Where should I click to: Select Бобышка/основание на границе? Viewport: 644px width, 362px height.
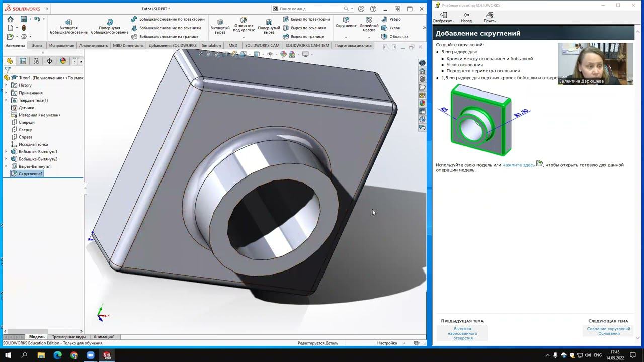165,37
